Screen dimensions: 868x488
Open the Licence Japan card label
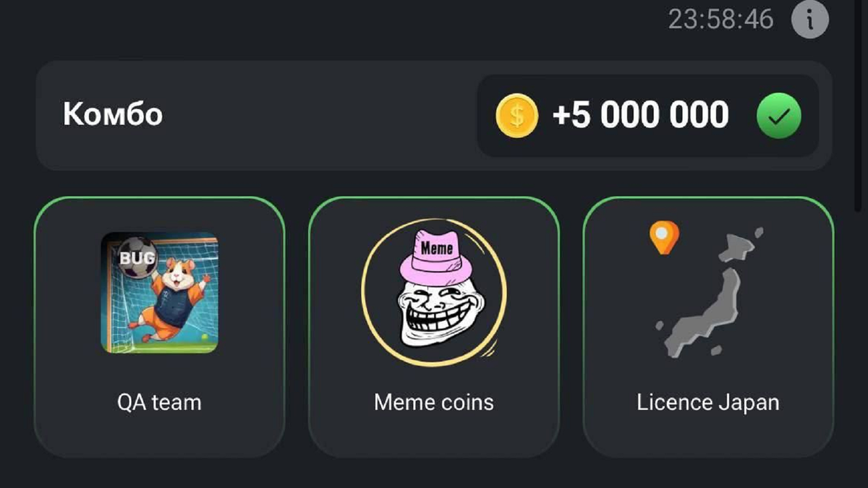click(708, 403)
